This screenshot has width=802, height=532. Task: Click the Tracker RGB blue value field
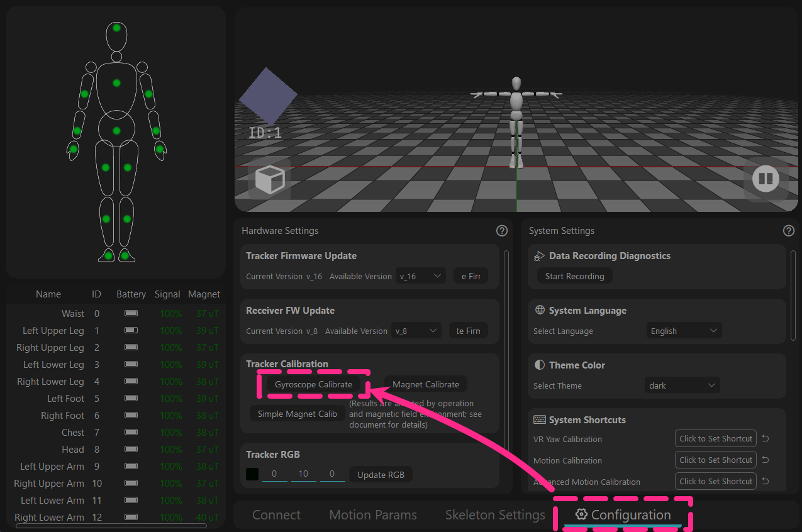point(333,474)
